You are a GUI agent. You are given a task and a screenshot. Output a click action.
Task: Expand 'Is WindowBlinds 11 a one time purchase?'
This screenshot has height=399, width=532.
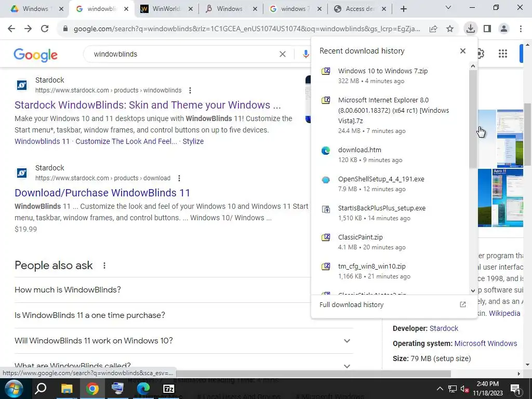(x=162, y=315)
